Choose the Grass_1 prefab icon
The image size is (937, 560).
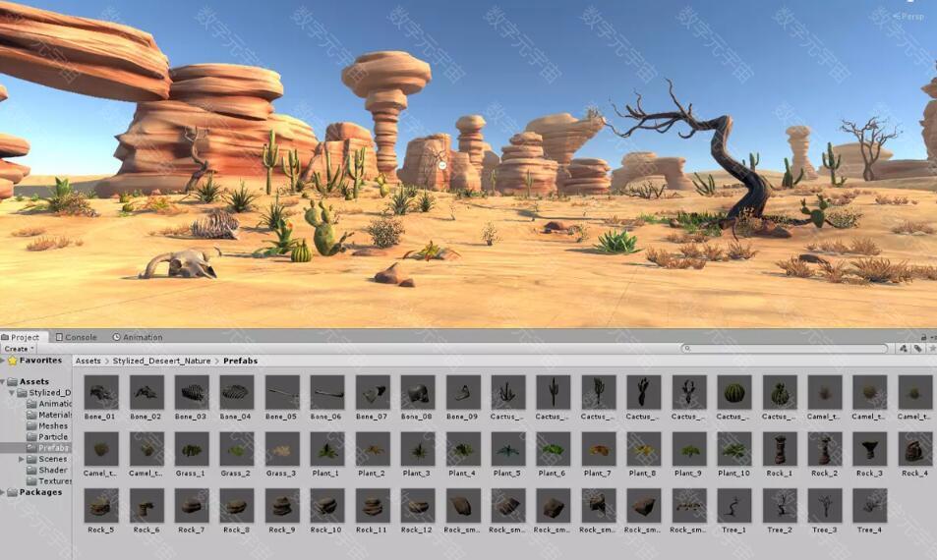[191, 449]
